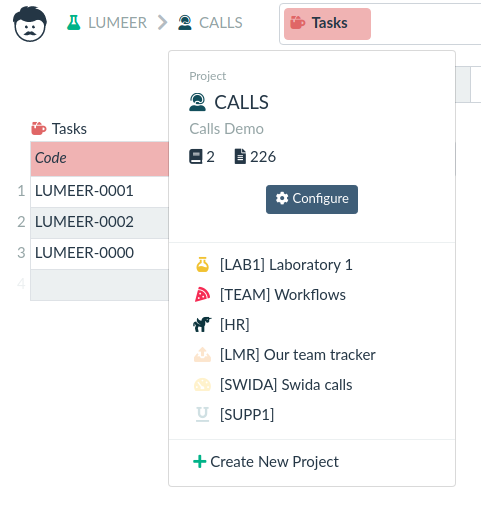The image size is (481, 515).
Task: Select the LUMEER-0002 table cell
Action: coord(100,223)
